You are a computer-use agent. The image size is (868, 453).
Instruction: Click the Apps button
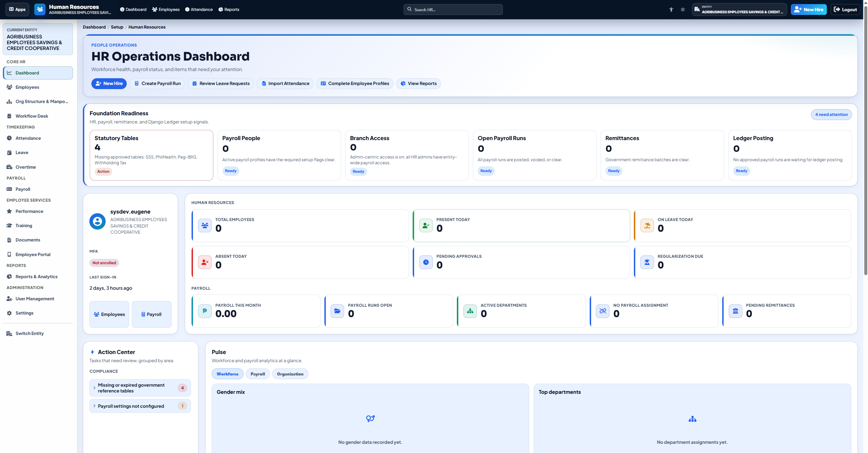tap(17, 10)
